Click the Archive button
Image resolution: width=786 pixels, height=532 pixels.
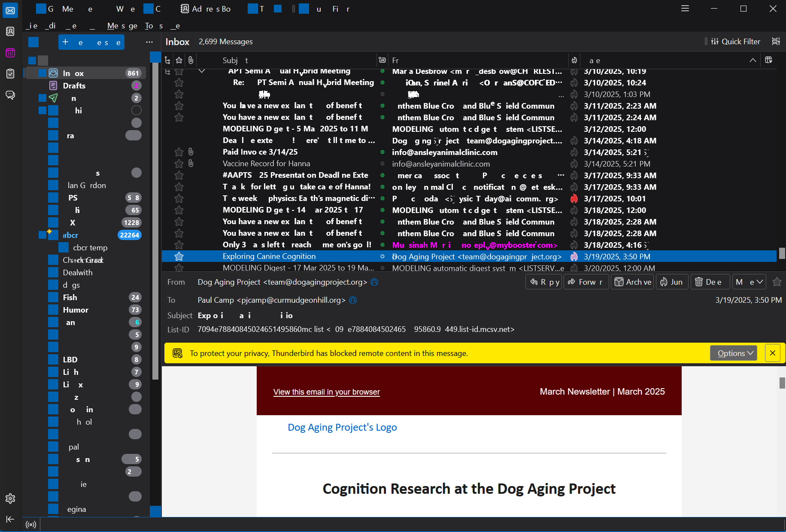[x=632, y=282]
